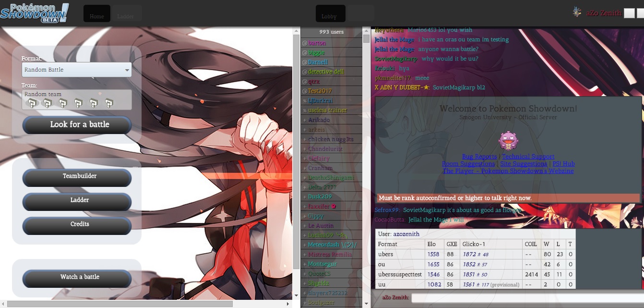644x308 pixels.
Task: Click the 1655 Elo value for ou
Action: pyautogui.click(x=433, y=264)
